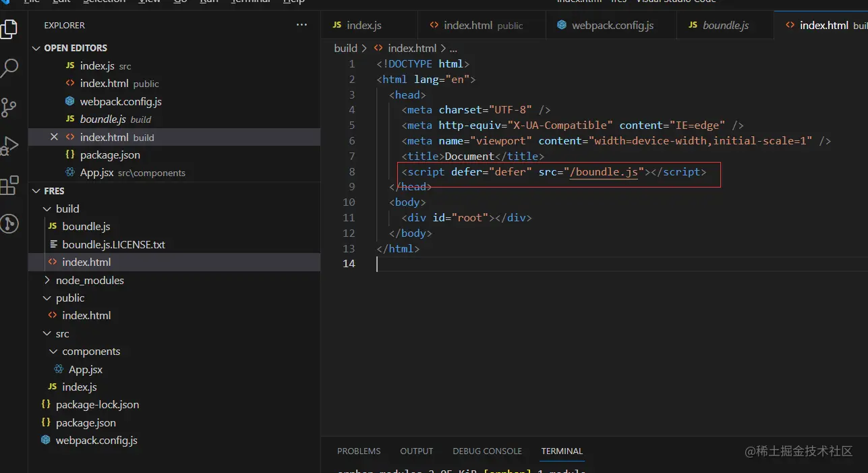Open index.html under public folder
The height and width of the screenshot is (473, 868).
[174, 315]
